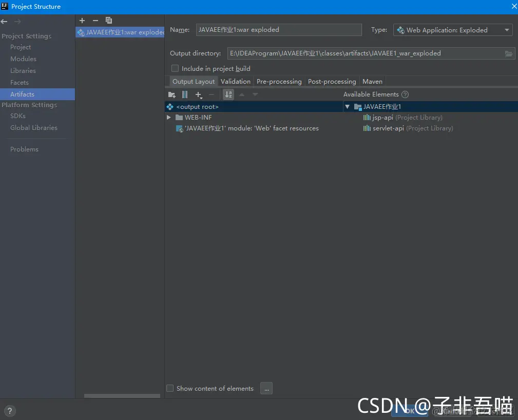The width and height of the screenshot is (518, 420).
Task: Select Artifacts in sidebar
Action: coord(37,94)
